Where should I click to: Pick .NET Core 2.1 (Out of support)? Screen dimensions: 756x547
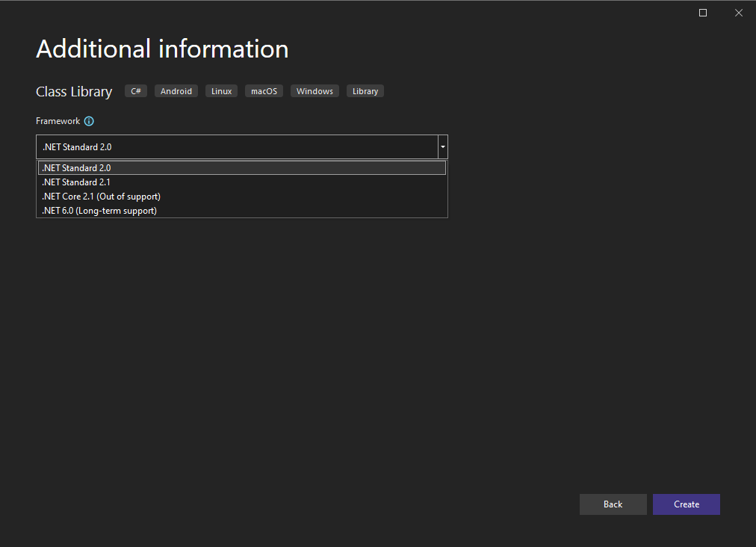tap(241, 197)
